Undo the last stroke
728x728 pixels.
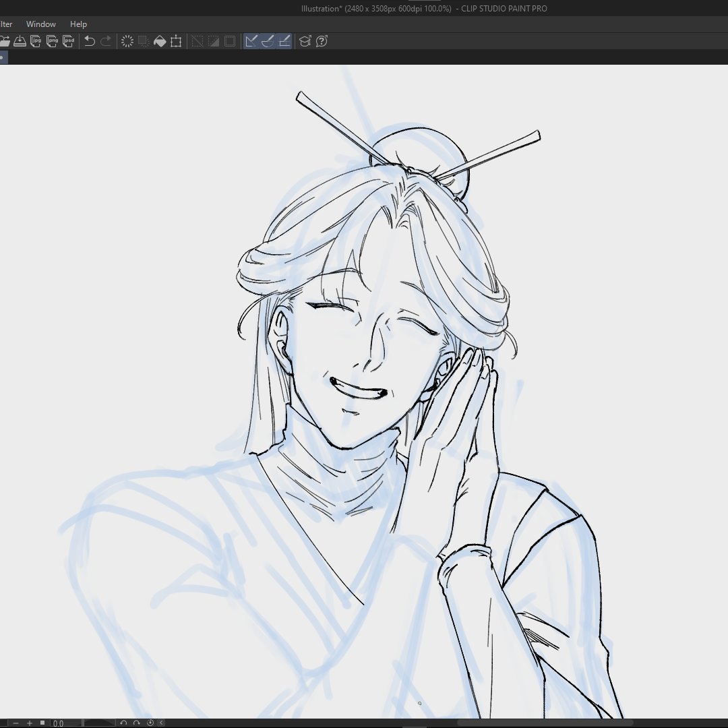click(90, 41)
